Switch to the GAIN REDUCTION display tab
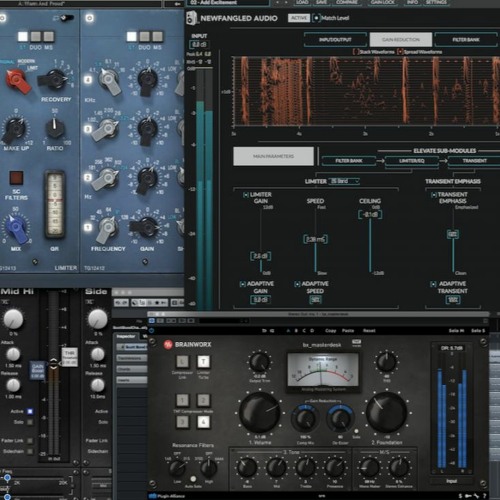Screen dimensions: 500x500 click(401, 40)
